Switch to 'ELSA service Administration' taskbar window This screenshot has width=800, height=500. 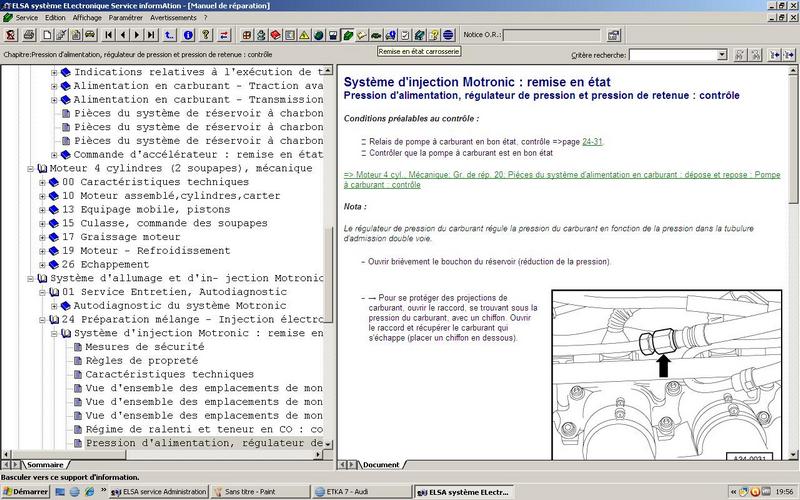coord(159,492)
